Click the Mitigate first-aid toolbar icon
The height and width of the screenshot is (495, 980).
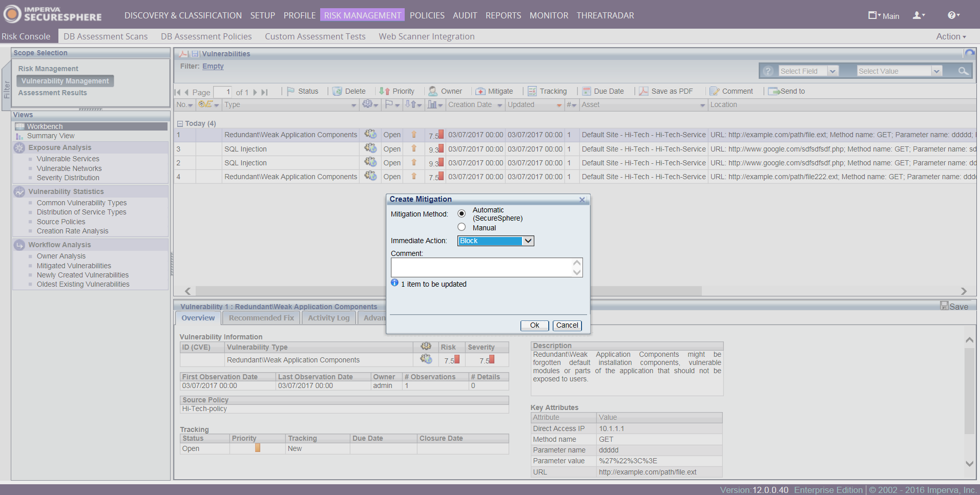pyautogui.click(x=481, y=91)
